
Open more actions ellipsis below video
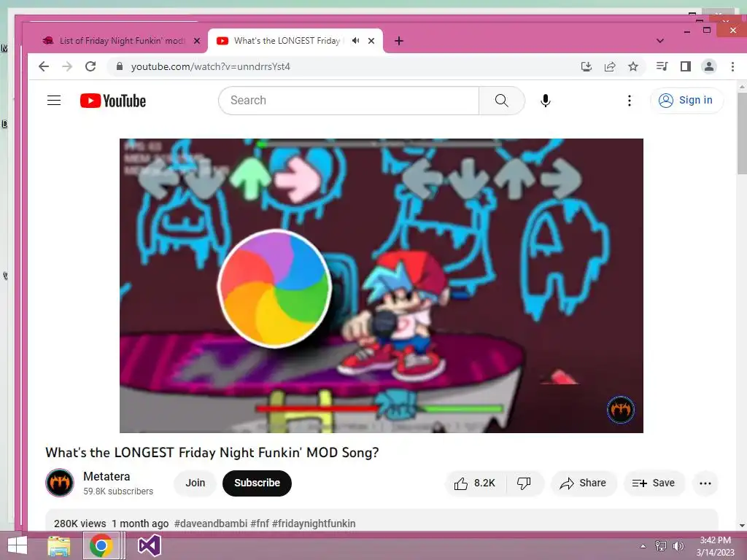click(705, 483)
